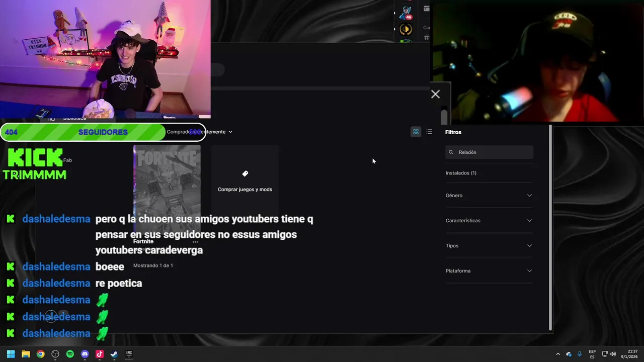Open the Comprado recientemente sort dropdown
644x362 pixels.
coord(200,132)
